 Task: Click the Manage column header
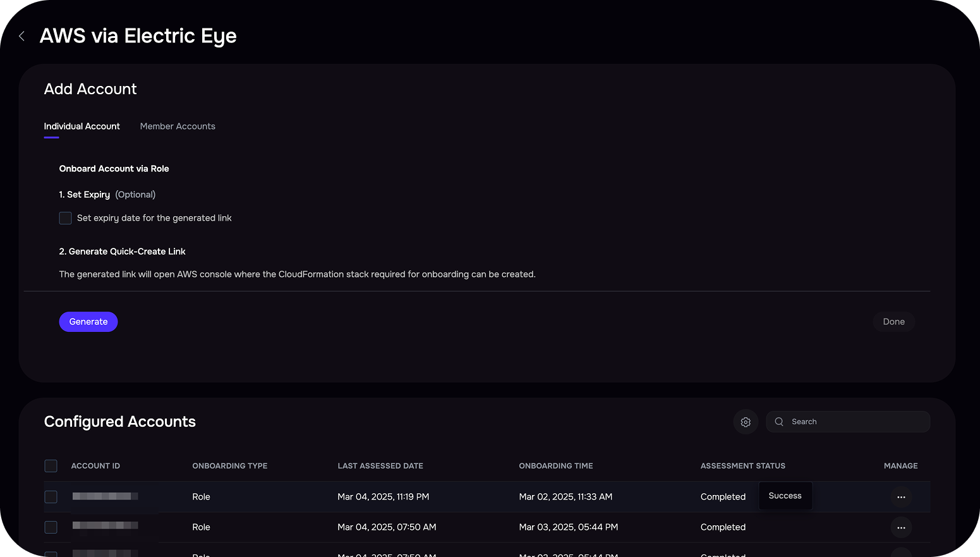[900, 466]
